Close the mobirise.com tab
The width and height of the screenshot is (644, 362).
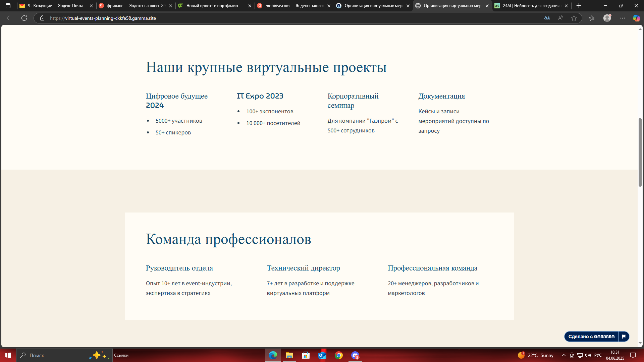coord(329,6)
